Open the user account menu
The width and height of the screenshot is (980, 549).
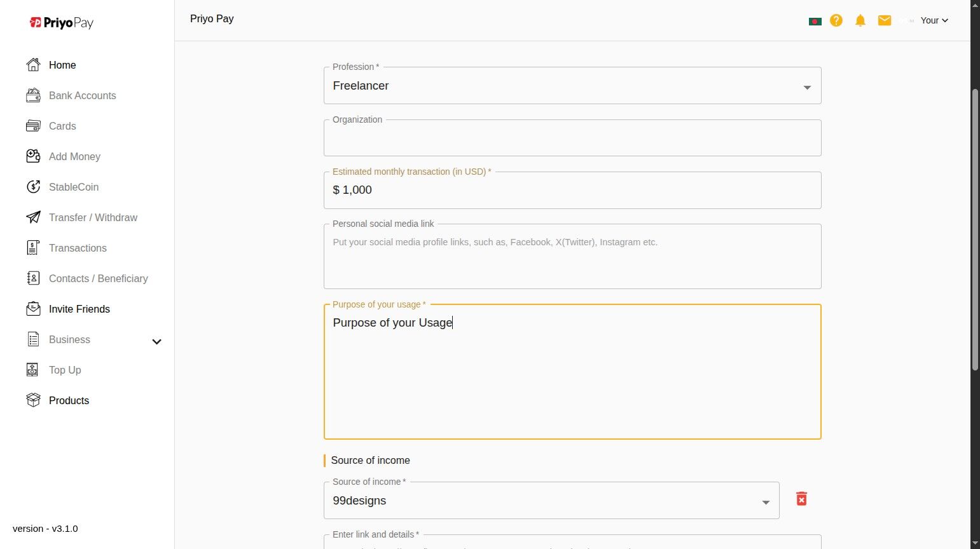point(934,20)
